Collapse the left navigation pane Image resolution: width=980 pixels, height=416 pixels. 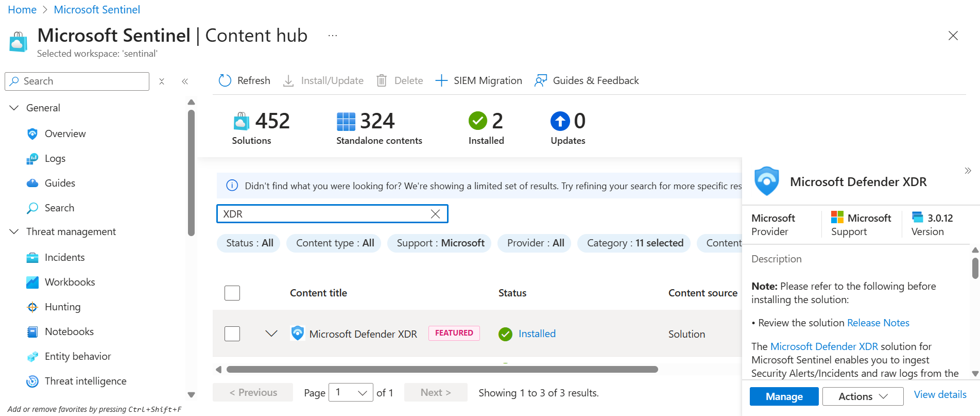(185, 81)
